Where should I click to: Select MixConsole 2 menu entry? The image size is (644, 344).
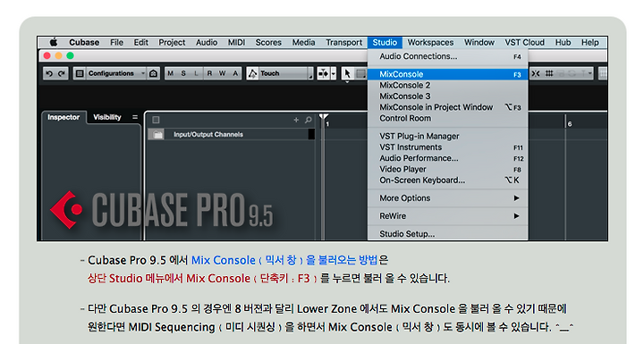click(x=448, y=86)
